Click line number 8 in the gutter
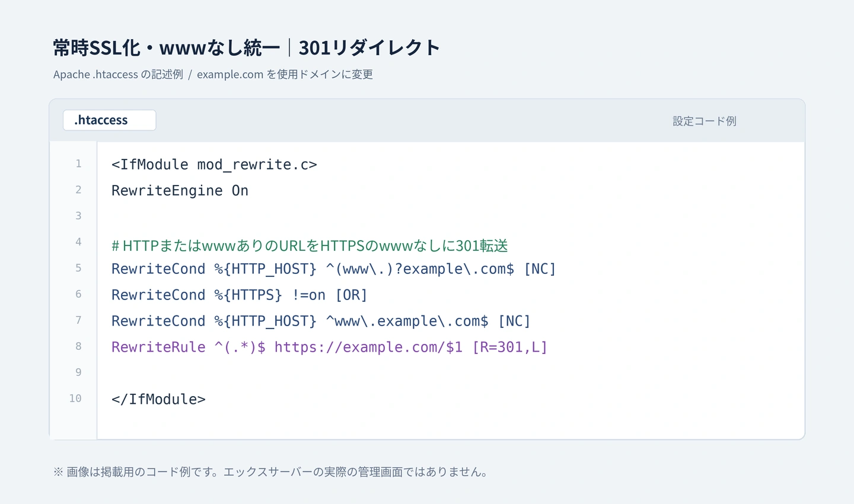This screenshot has width=854, height=504. 78,346
